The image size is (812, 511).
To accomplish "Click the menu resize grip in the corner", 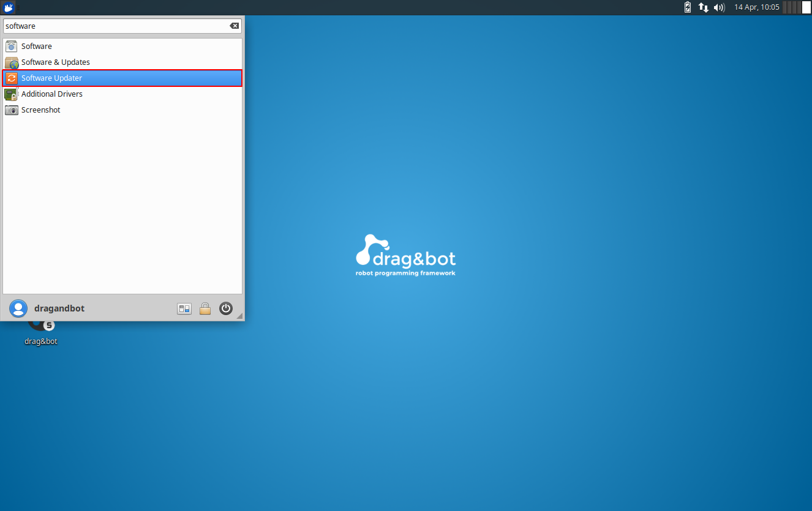I will point(239,316).
